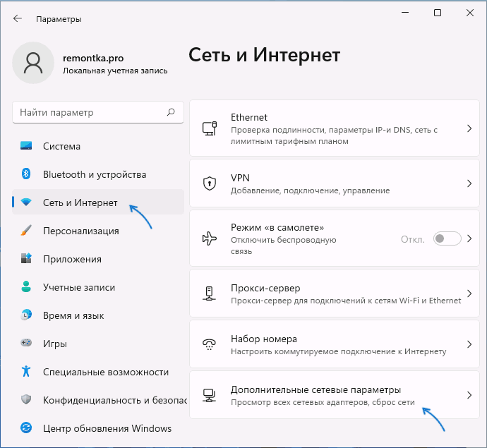Open Персонализация settings
487x448 pixels.
pos(98,231)
